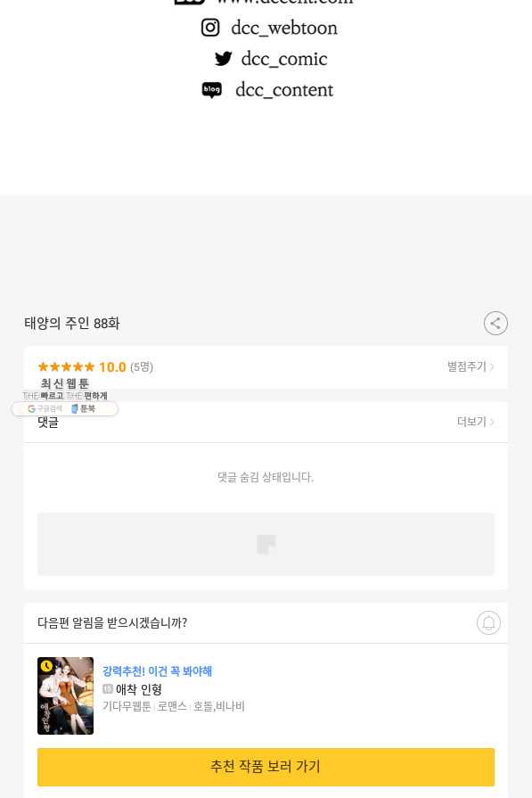The height and width of the screenshot is (798, 532).
Task: Click the dcc_comic Twitter handle text
Action: [284, 59]
